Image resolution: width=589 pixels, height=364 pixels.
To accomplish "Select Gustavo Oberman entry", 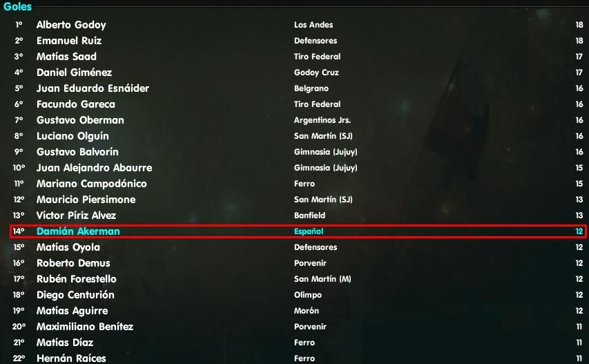I will pyautogui.click(x=80, y=120).
